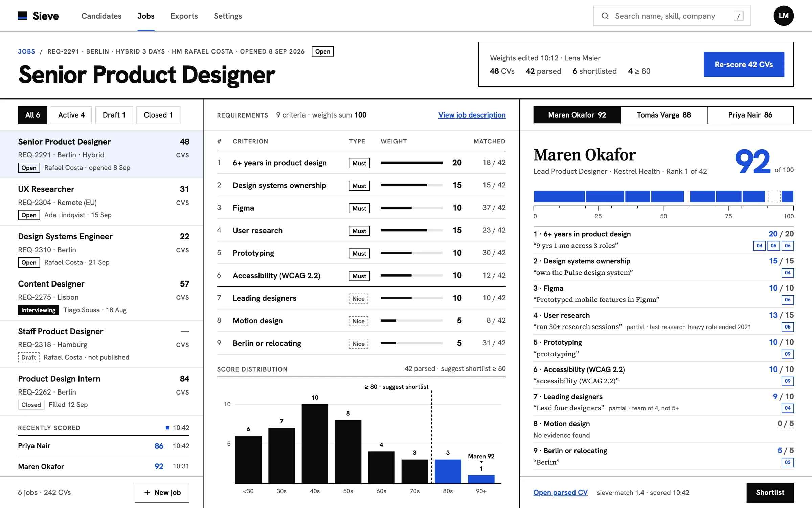
Task: Open page 04 evidence for Leading designers
Action: (x=788, y=408)
